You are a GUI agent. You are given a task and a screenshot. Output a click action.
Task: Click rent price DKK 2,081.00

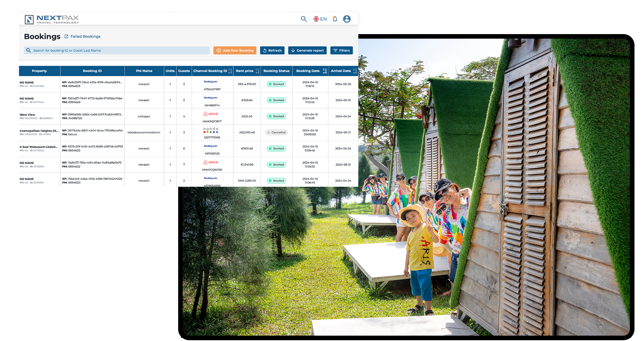pos(247,180)
